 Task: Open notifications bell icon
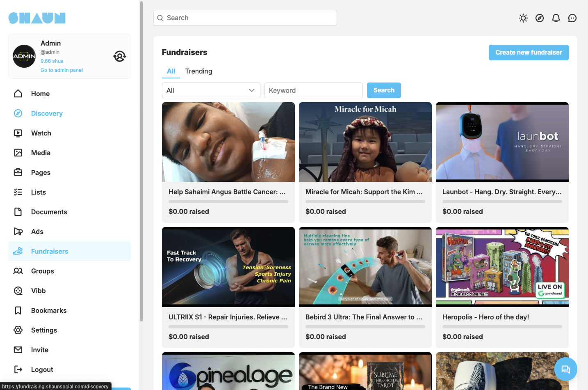point(556,18)
